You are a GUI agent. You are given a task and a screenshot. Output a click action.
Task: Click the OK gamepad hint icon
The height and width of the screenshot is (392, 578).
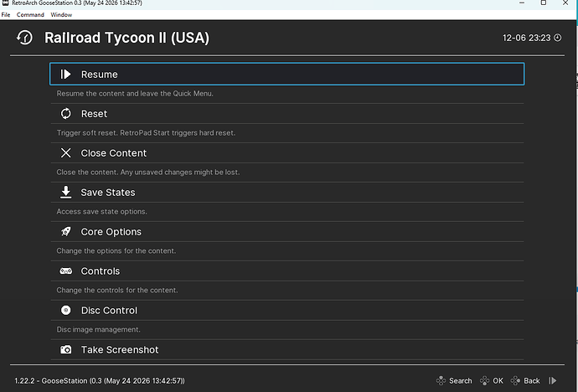pos(484,380)
